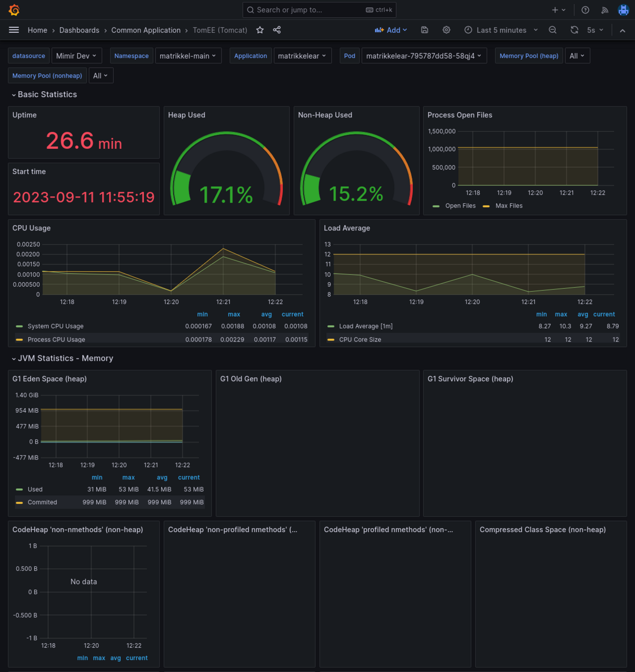Click the Grafana logo icon
The width and height of the screenshot is (635, 672).
[x=14, y=10]
